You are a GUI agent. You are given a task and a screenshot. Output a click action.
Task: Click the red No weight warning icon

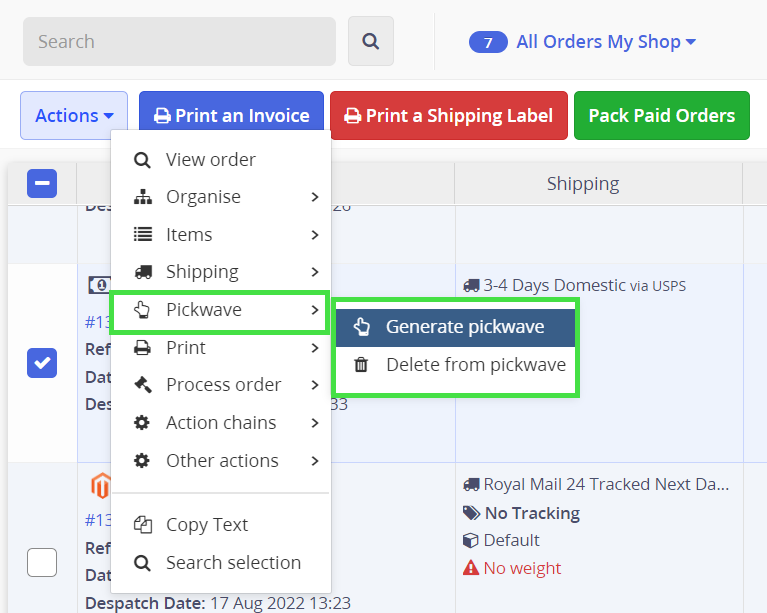coord(471,568)
